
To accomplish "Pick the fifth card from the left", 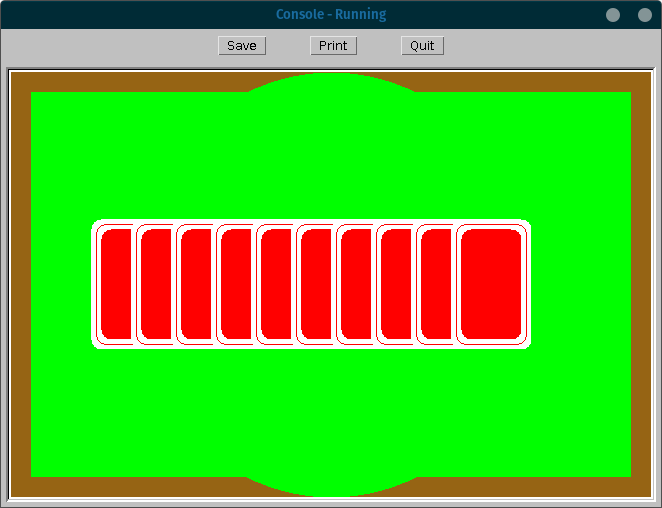I will [x=274, y=285].
